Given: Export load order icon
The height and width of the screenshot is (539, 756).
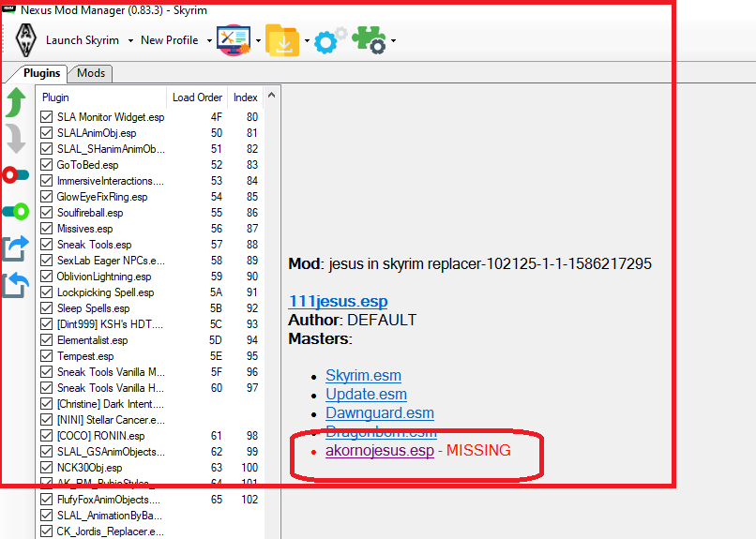Looking at the screenshot, I should [x=15, y=248].
